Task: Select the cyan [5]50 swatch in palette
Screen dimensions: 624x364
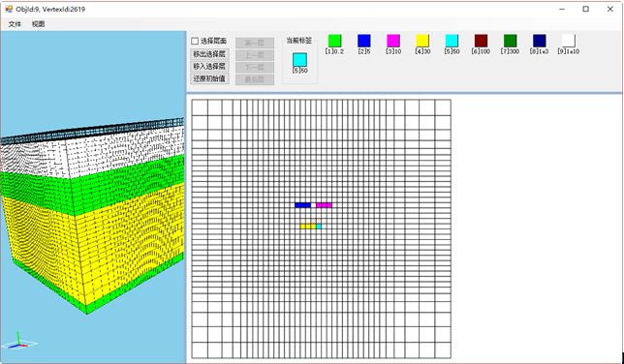Action: [x=452, y=41]
